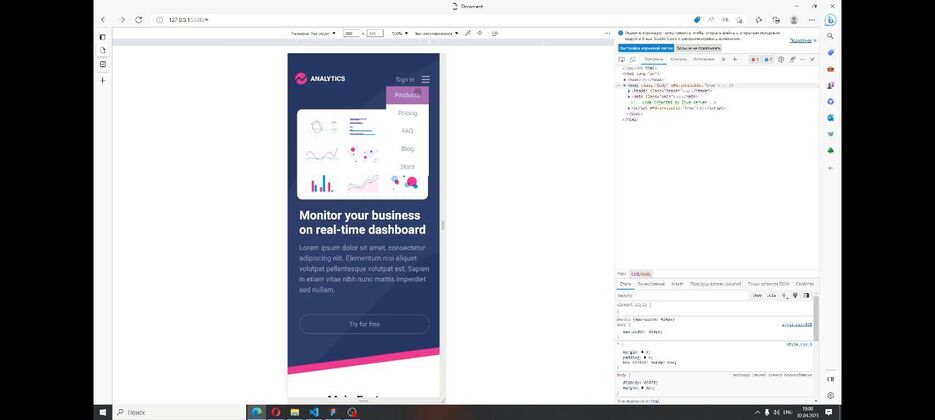The image size is (935, 420).
Task: Open Opera browser from the taskbar
Action: point(275,412)
